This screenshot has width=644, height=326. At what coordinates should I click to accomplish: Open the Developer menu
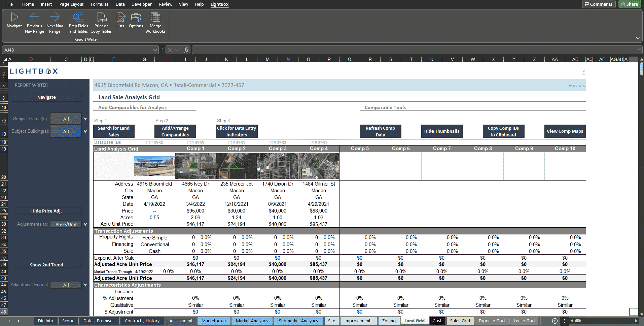[x=141, y=4]
